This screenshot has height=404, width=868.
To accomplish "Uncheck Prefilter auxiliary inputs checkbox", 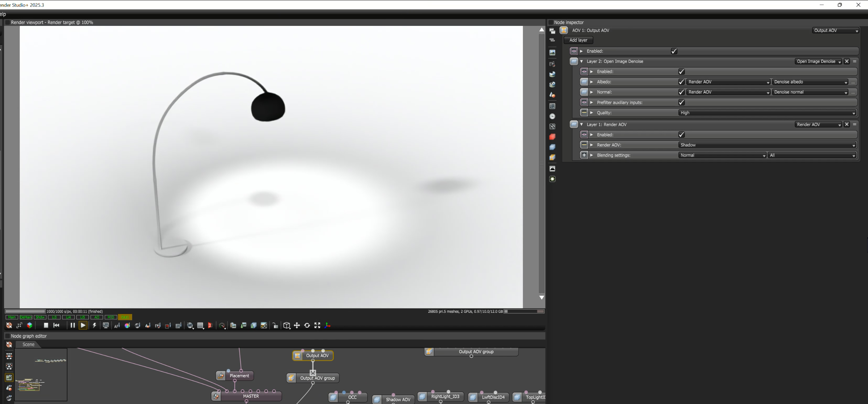I will coord(681,103).
